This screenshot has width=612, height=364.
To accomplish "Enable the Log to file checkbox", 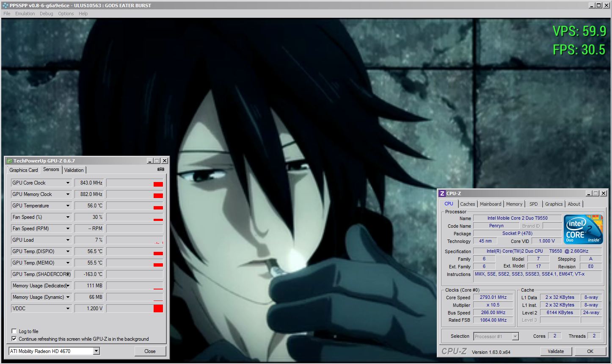I will (x=14, y=331).
